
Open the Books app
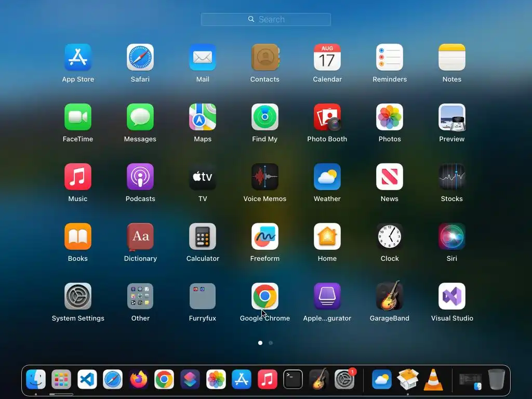[x=78, y=236]
